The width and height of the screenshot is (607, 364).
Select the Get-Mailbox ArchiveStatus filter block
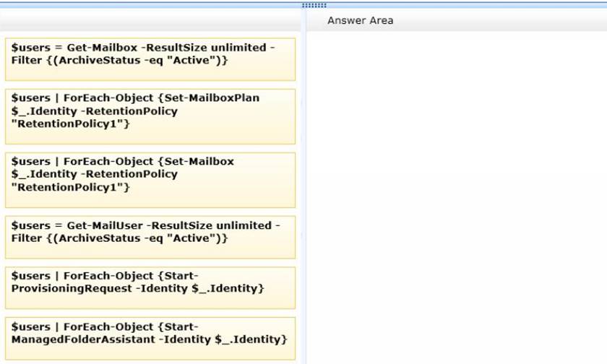[150, 59]
